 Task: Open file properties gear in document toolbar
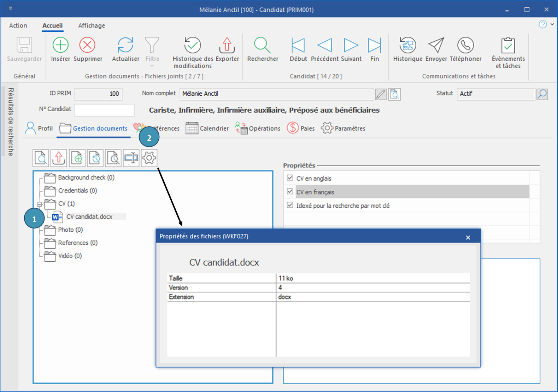point(149,158)
